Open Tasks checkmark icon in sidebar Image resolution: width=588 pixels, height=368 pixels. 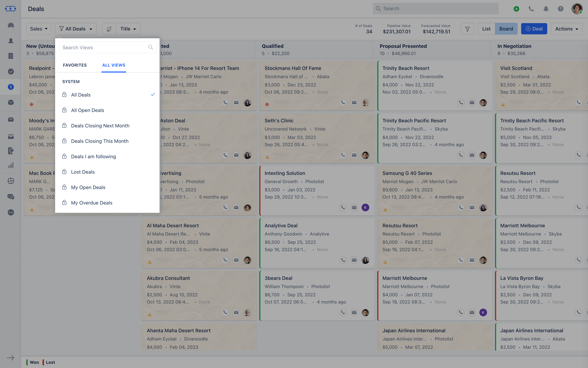pyautogui.click(x=11, y=71)
